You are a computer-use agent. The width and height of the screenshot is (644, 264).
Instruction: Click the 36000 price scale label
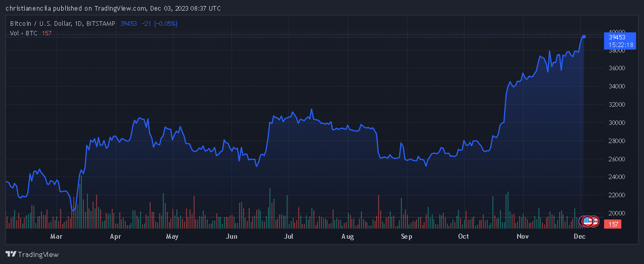click(x=617, y=68)
